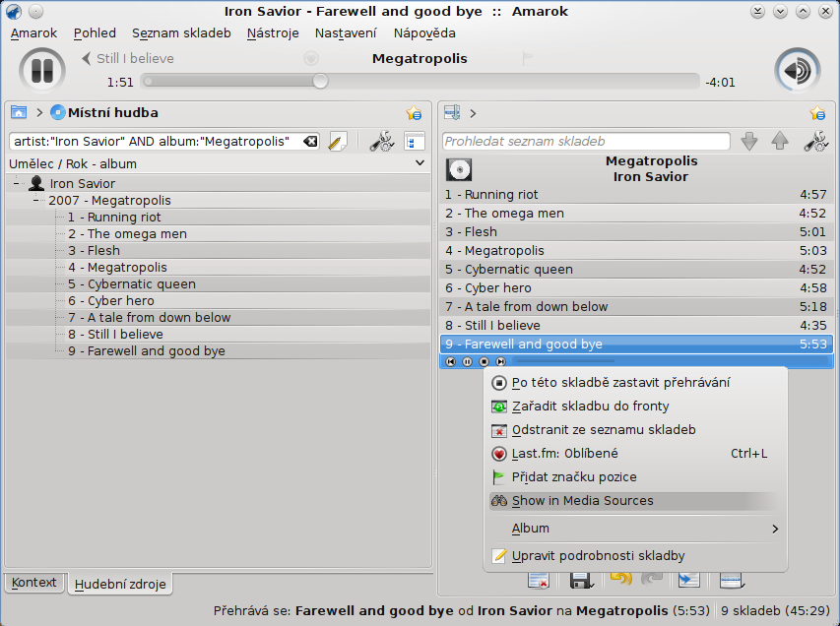Click the Amarok window menu icon in titlebar
840x626 pixels.
pos(14,11)
